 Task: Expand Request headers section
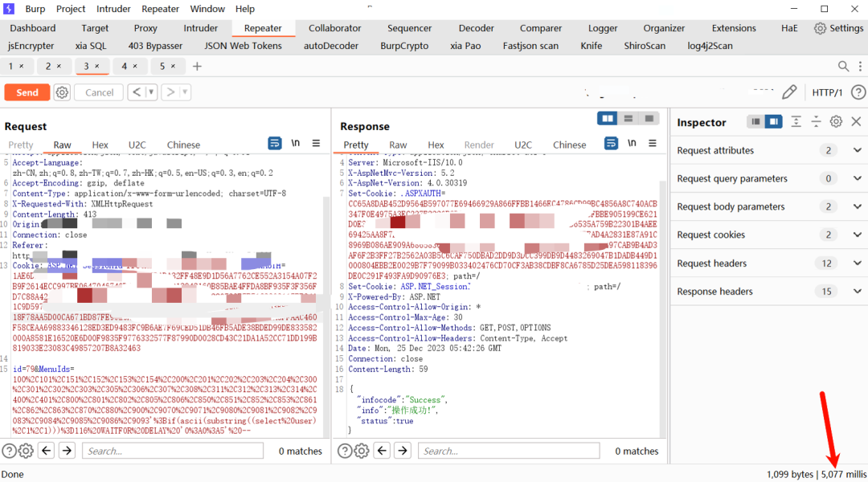(857, 263)
